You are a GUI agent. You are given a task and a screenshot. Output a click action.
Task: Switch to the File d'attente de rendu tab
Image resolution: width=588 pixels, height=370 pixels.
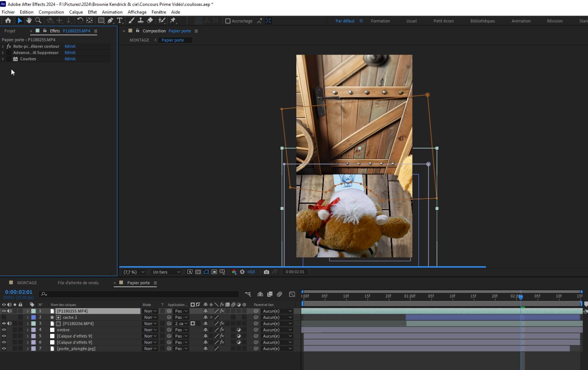(78, 283)
